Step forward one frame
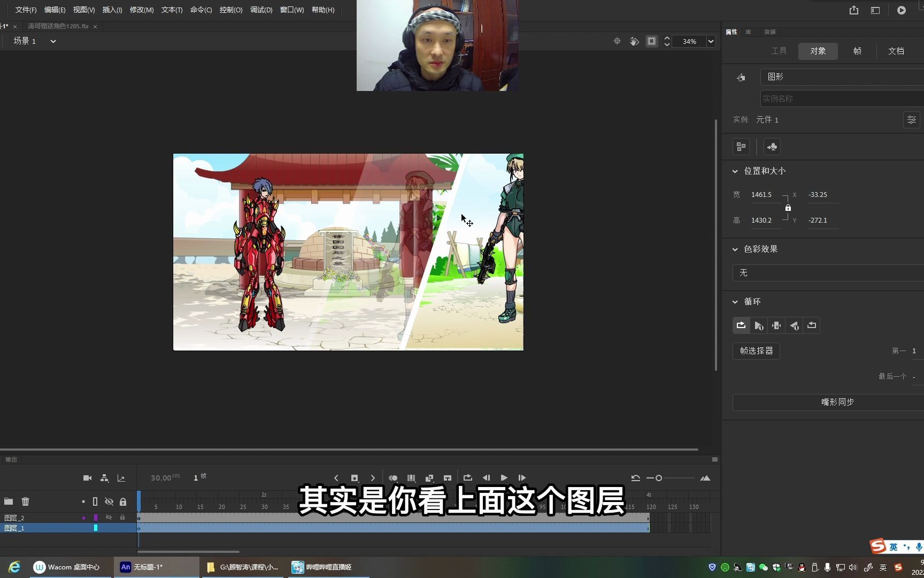The height and width of the screenshot is (578, 924). [x=522, y=478]
